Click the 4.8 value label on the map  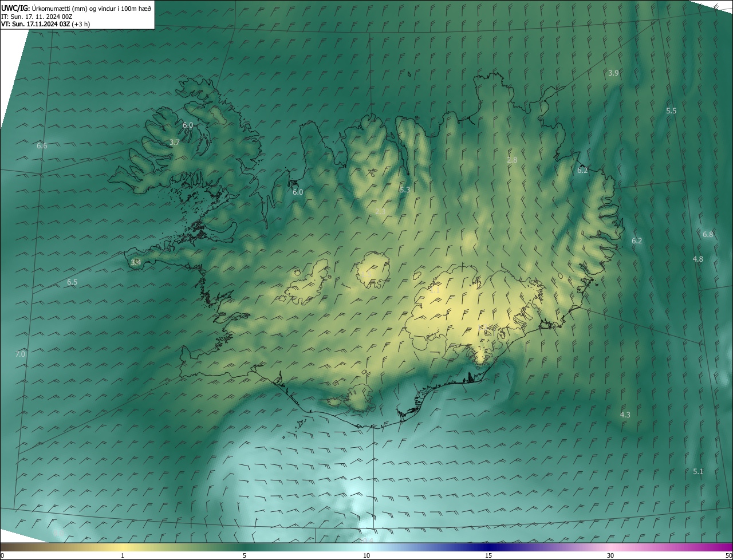(697, 259)
